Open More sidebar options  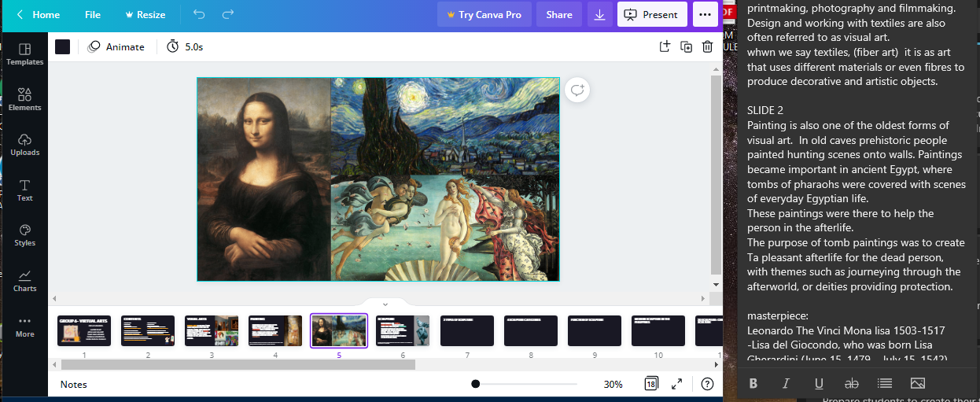[x=24, y=326]
